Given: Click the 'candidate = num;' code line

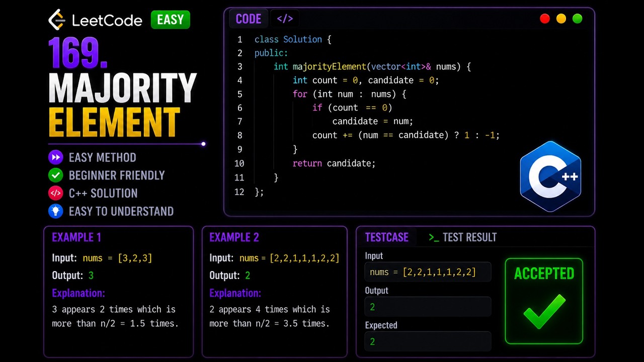Looking at the screenshot, I should (372, 121).
